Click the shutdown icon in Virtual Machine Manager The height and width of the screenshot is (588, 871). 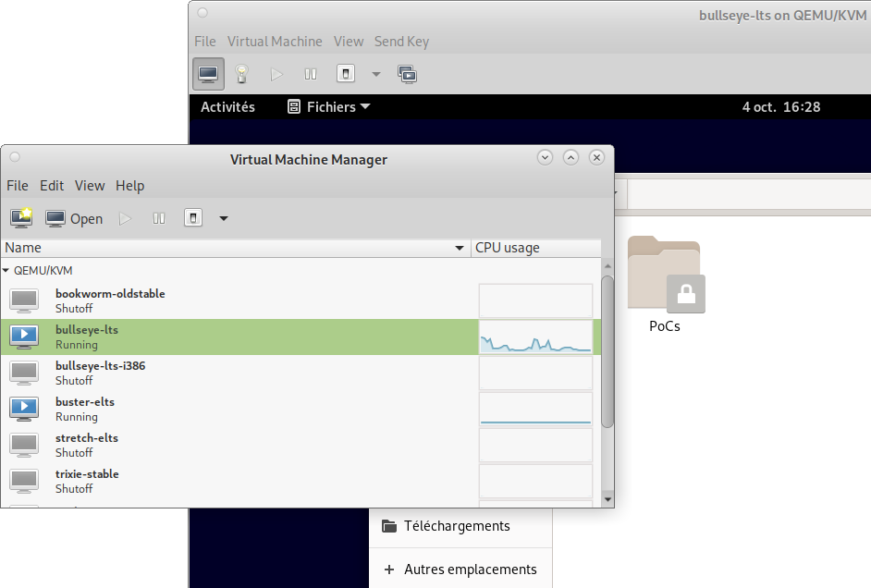click(x=191, y=217)
